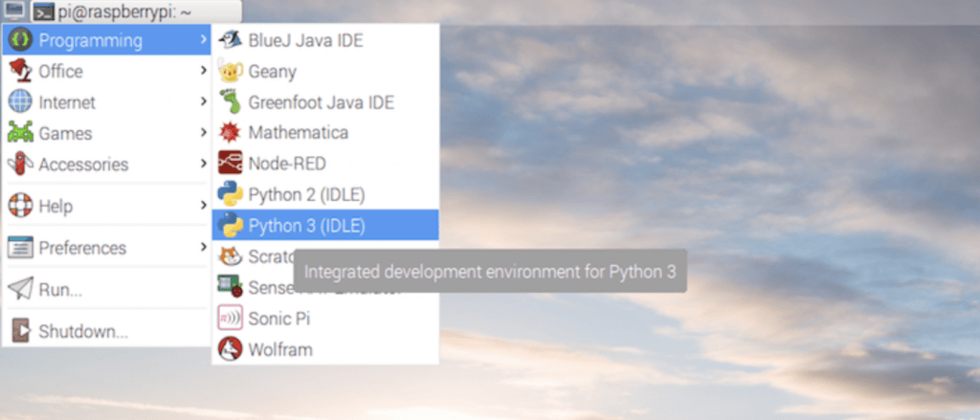Viewport: 980px width, 420px height.
Task: Click the highlighted Python 3 IDLE icon
Action: click(230, 225)
